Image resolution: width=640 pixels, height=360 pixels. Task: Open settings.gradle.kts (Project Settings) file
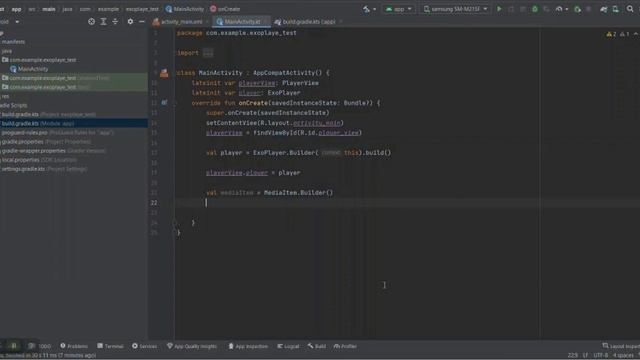(44, 169)
